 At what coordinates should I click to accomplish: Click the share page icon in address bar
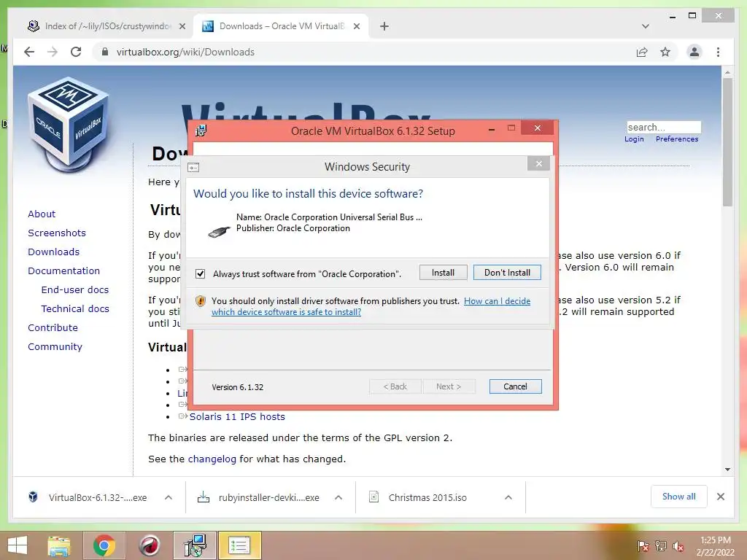click(642, 52)
